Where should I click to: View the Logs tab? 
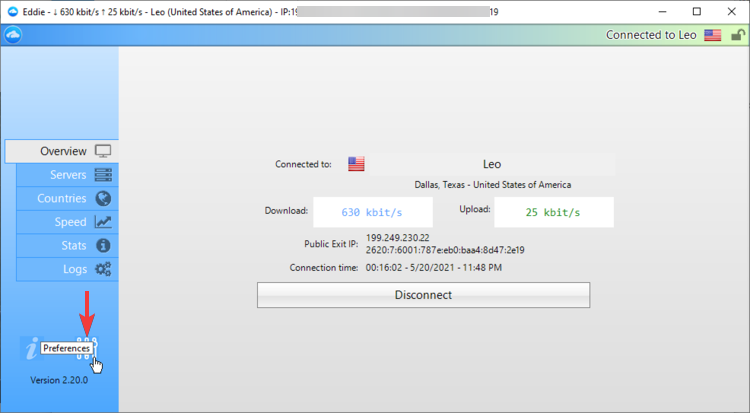(x=68, y=269)
